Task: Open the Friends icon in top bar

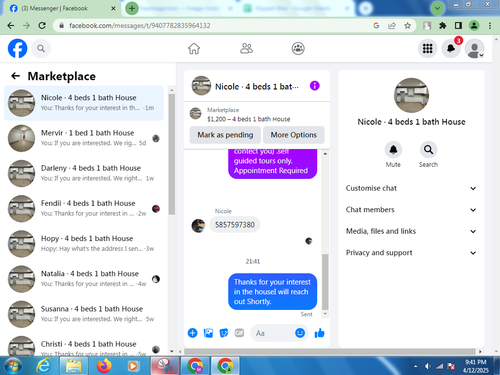Action: [246, 49]
